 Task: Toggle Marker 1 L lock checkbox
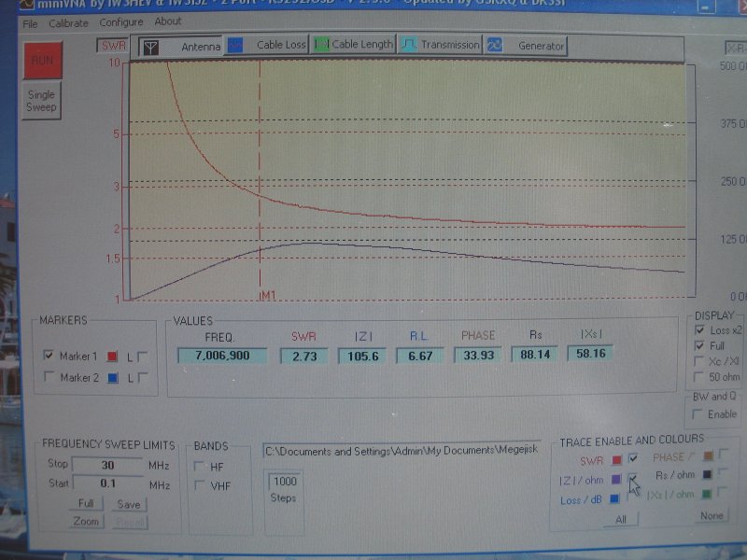(142, 357)
